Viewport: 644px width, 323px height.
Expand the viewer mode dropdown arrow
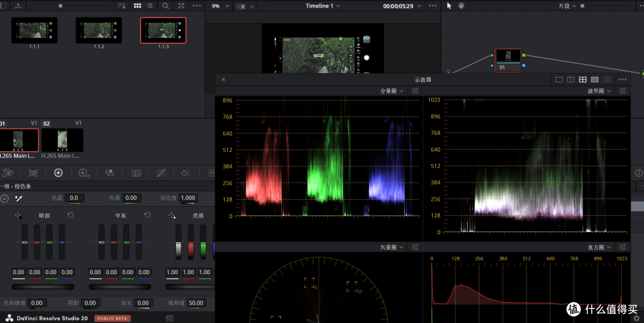tap(252, 7)
